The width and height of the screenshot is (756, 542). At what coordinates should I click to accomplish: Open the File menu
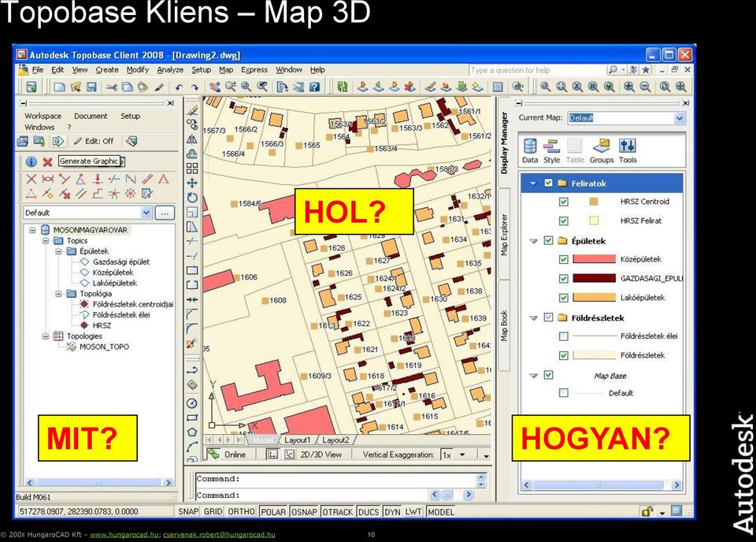point(38,70)
